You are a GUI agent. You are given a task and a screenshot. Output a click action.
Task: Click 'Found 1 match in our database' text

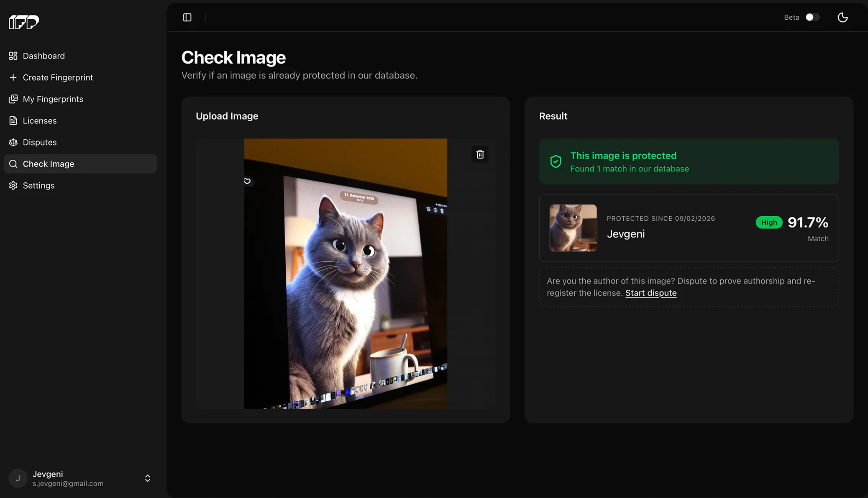(630, 169)
